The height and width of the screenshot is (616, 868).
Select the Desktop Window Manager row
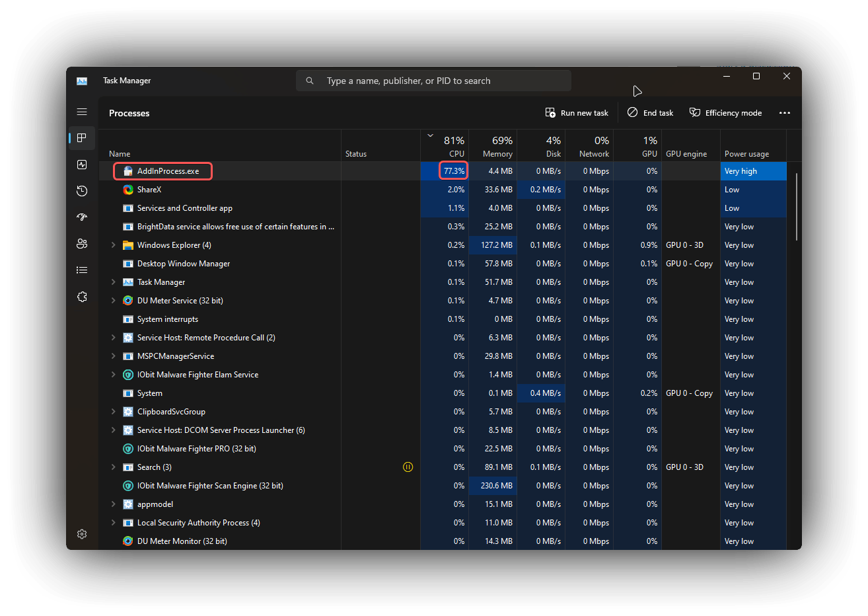[443, 264]
